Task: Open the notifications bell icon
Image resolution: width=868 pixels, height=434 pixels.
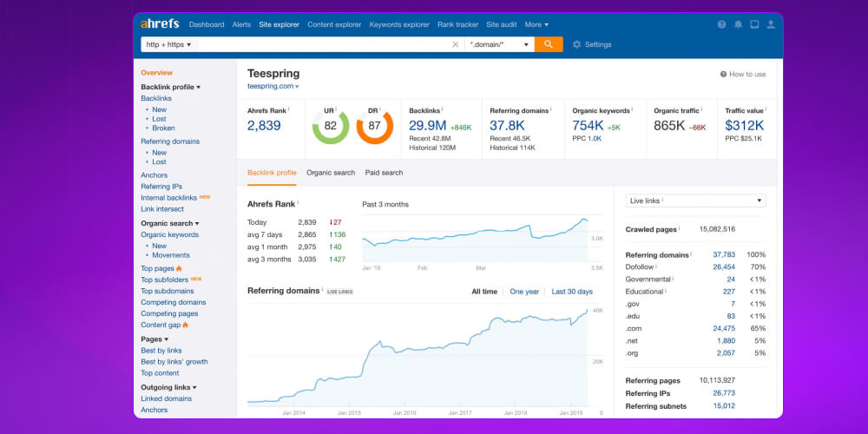Action: (x=738, y=24)
